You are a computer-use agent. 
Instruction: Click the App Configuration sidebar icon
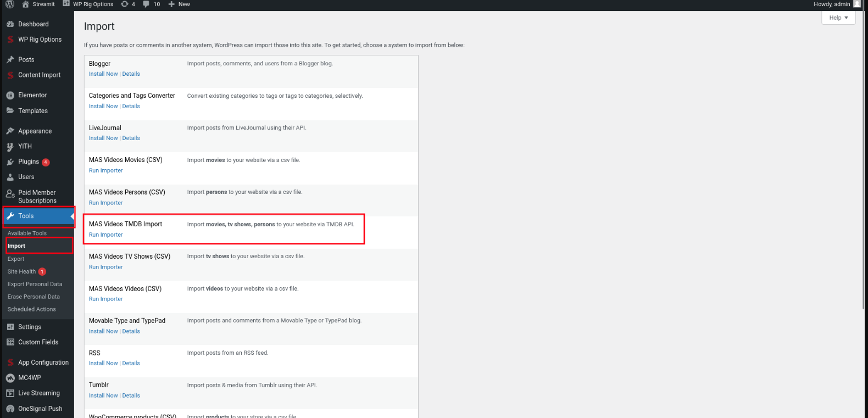10,363
